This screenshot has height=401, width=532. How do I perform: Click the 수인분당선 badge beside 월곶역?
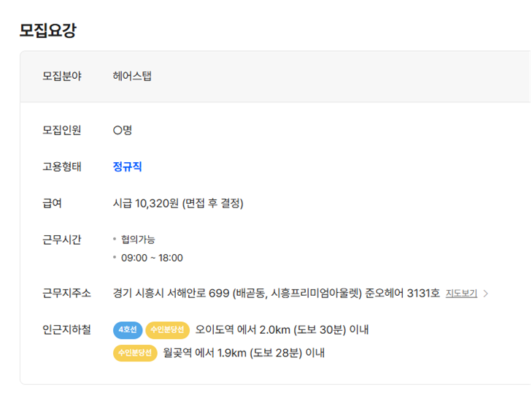(x=135, y=353)
